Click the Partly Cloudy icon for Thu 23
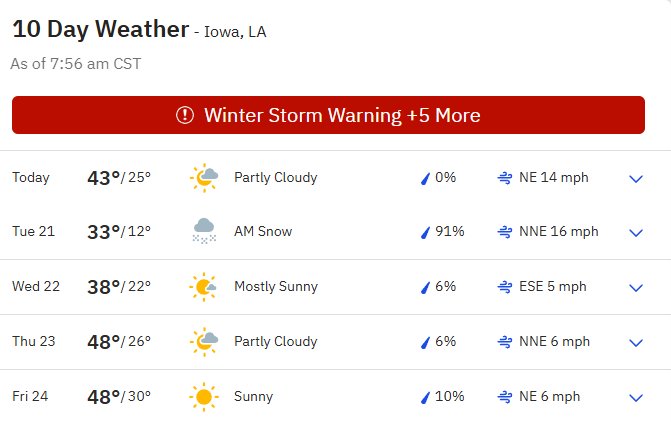 click(204, 342)
